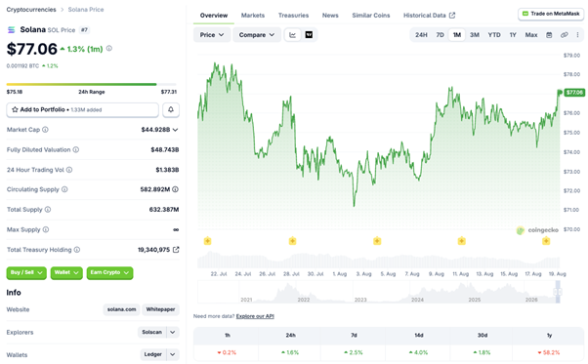Open the Price dropdown
The height and width of the screenshot is (364, 588).
click(x=212, y=35)
